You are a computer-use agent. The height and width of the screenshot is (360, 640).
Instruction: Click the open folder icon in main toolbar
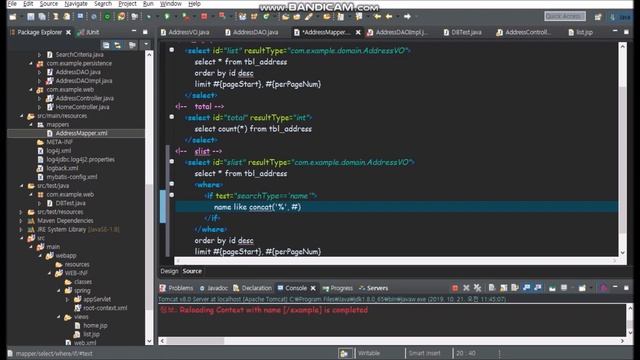(285, 17)
